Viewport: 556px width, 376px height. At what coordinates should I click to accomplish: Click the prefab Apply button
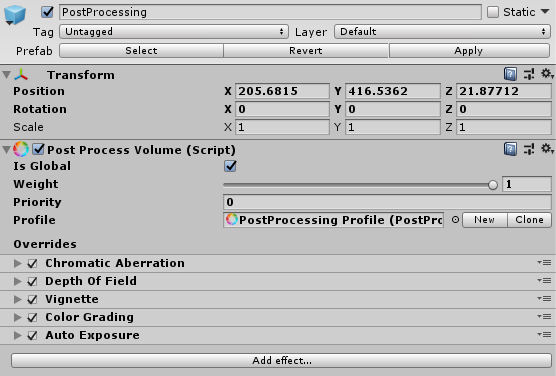469,50
